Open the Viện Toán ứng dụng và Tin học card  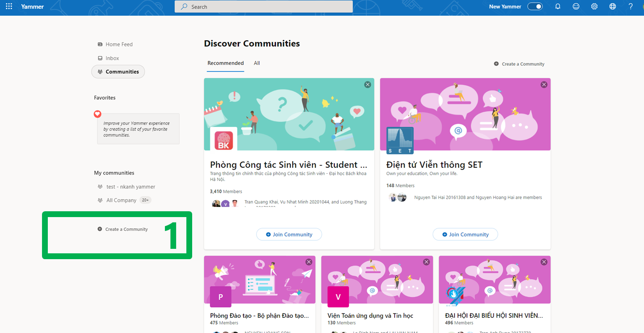pos(370,316)
